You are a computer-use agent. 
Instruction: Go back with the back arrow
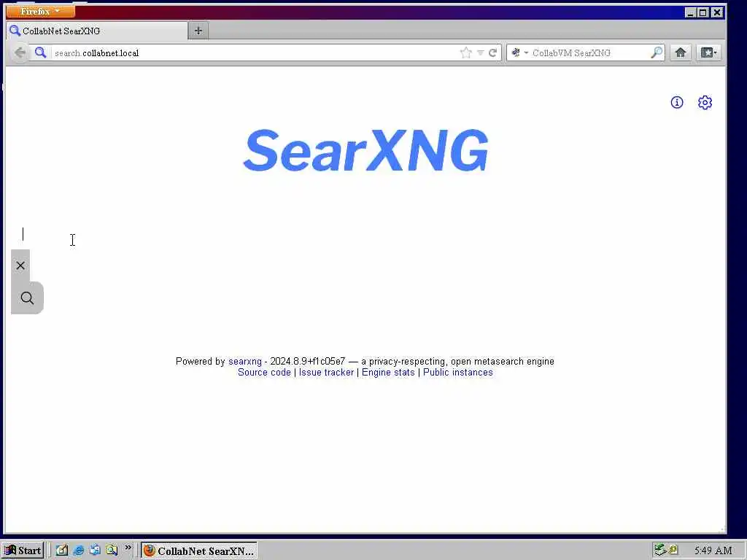[x=20, y=52]
